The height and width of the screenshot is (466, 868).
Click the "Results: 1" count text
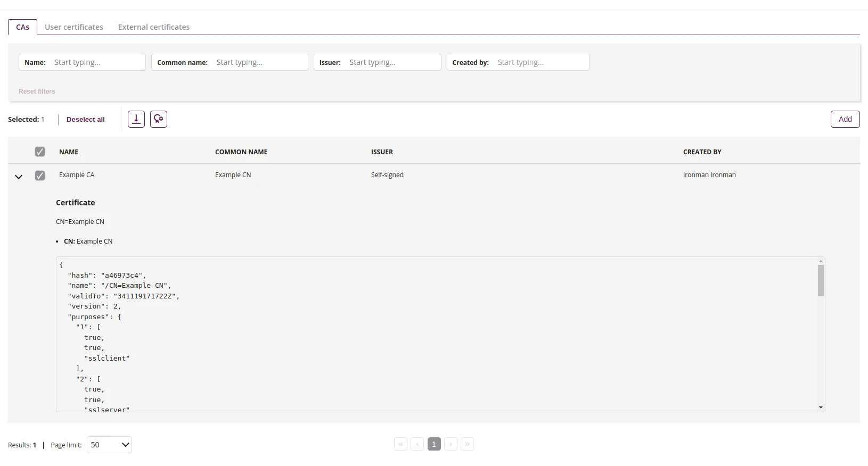(22, 445)
